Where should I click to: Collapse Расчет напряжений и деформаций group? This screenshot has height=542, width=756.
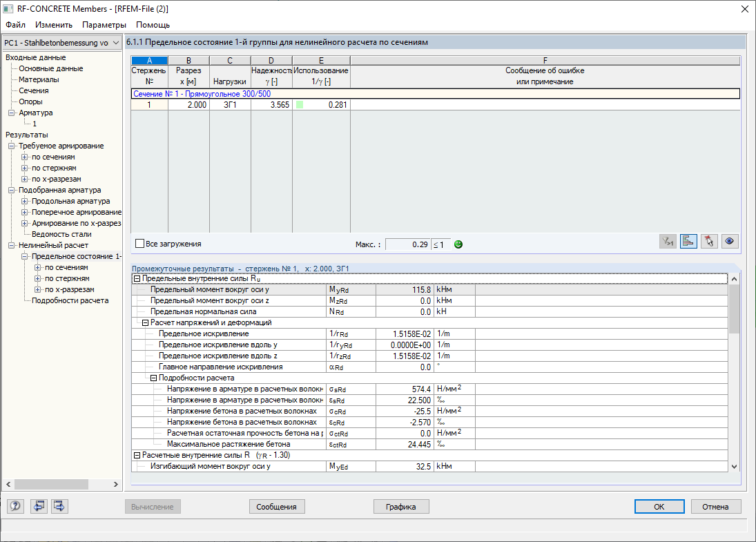pyautogui.click(x=145, y=323)
